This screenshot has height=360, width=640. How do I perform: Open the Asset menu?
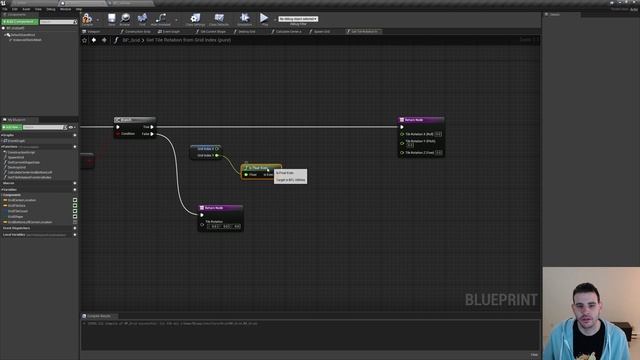pyautogui.click(x=26, y=9)
